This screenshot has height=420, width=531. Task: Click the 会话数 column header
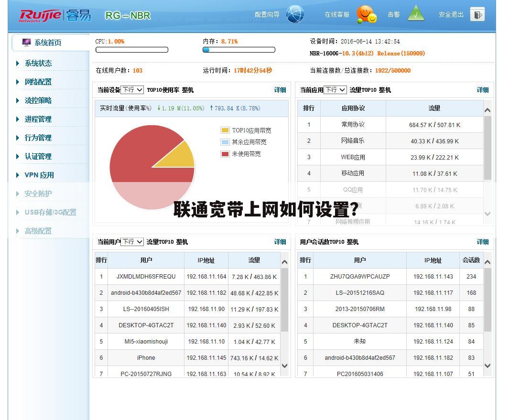pyautogui.click(x=471, y=260)
